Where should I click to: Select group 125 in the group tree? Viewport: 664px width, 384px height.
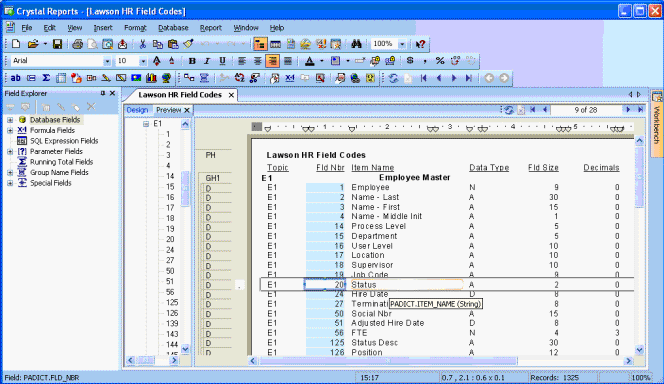click(172, 302)
